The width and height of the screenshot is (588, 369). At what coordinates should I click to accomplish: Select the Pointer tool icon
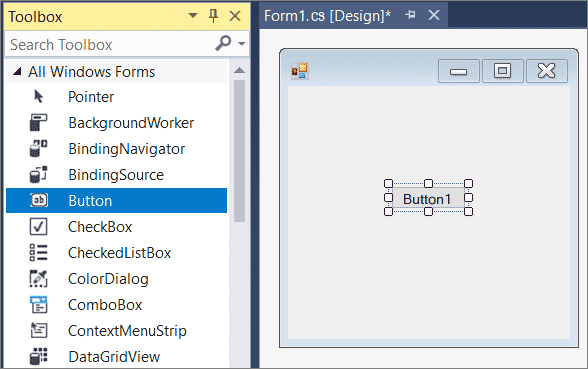pyautogui.click(x=38, y=97)
